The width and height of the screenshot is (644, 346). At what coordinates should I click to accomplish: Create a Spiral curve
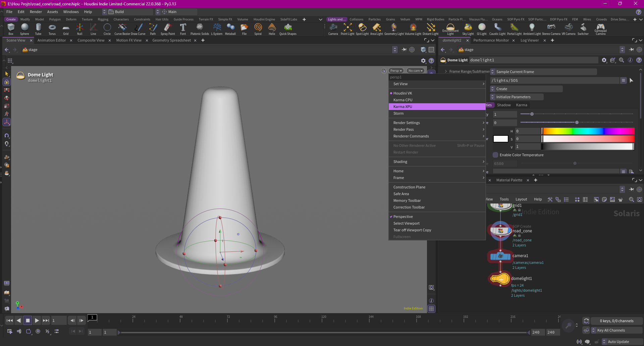[258, 29]
